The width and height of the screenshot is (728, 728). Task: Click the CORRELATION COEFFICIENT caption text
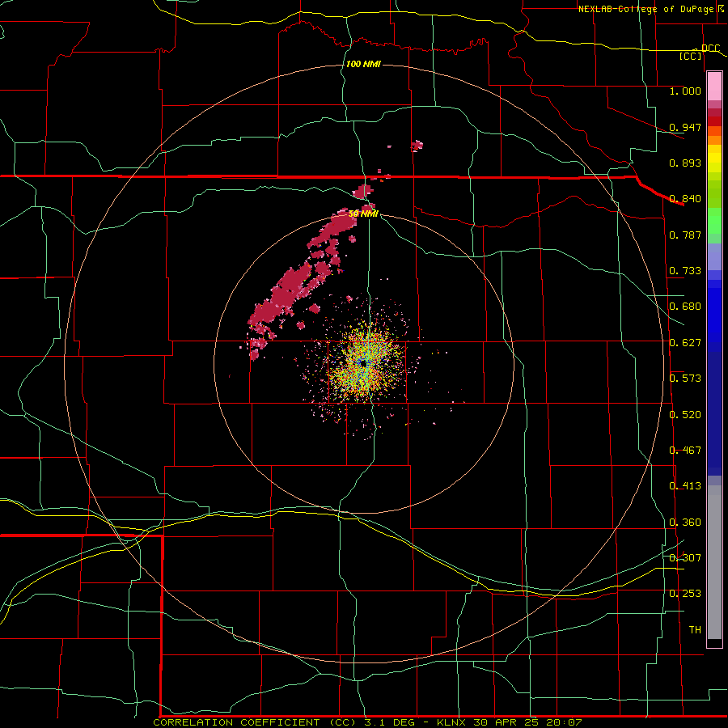[x=237, y=722]
